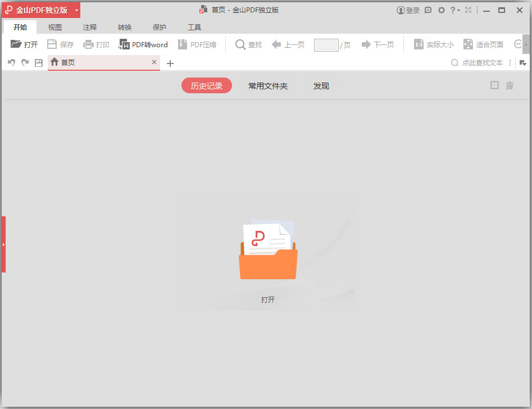Click the home icon on 首页 tab
The image size is (532, 409).
54,62
